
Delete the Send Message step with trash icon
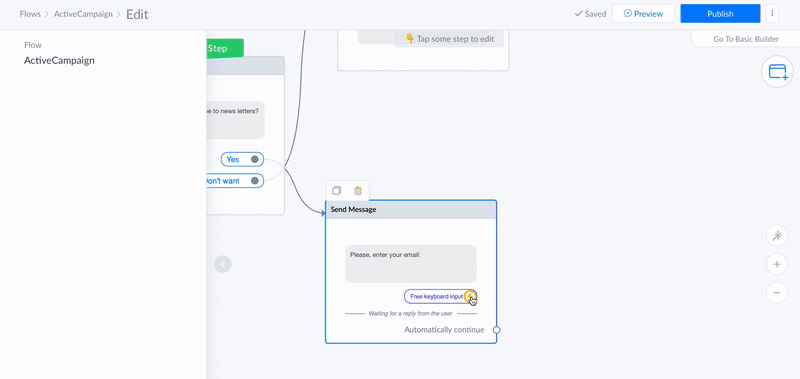(x=358, y=191)
